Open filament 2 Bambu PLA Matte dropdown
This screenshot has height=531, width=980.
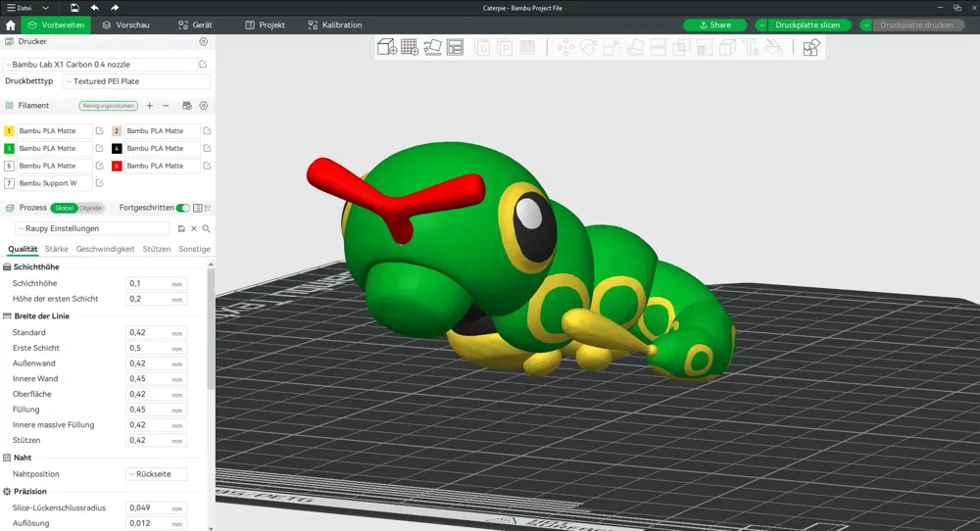click(x=162, y=130)
